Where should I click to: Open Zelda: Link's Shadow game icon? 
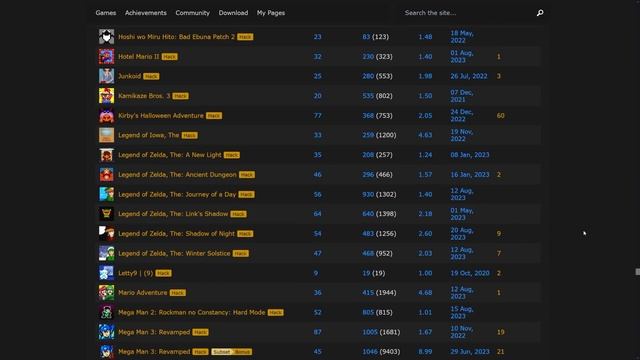point(107,214)
